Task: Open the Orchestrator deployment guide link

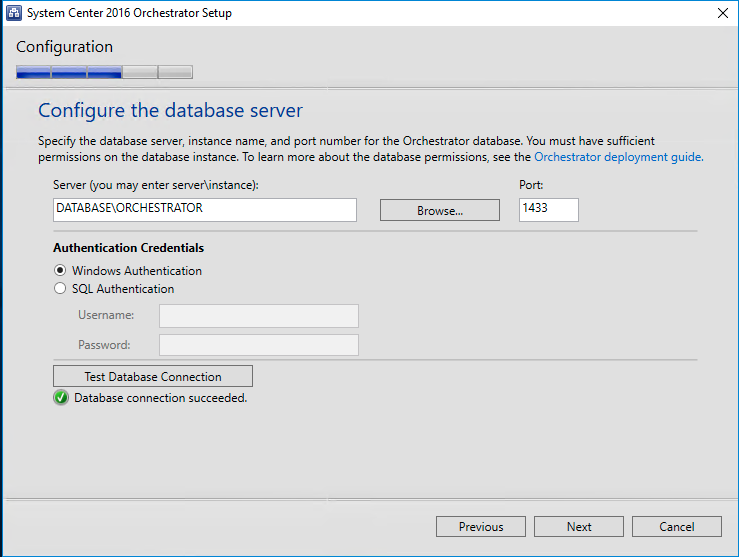Action: coord(618,157)
